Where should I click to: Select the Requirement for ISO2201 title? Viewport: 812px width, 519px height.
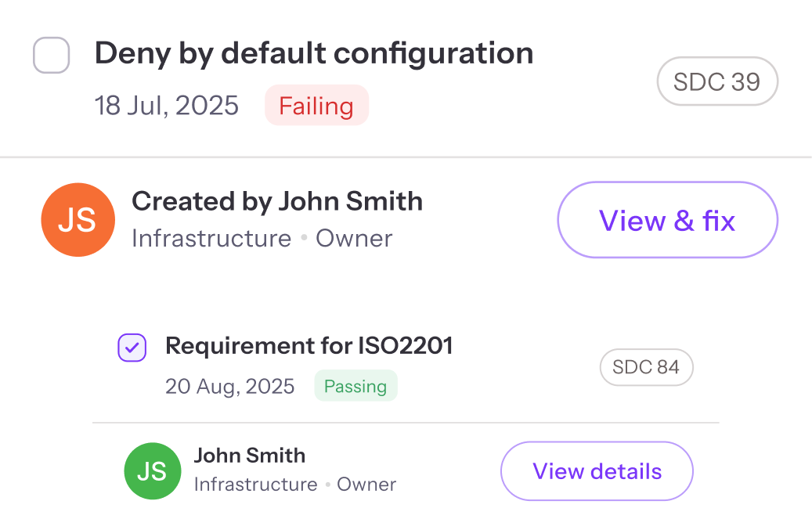(308, 345)
